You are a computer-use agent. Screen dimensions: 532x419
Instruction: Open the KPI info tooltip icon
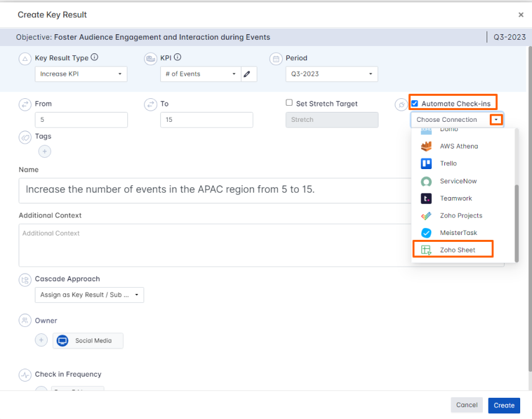[178, 57]
